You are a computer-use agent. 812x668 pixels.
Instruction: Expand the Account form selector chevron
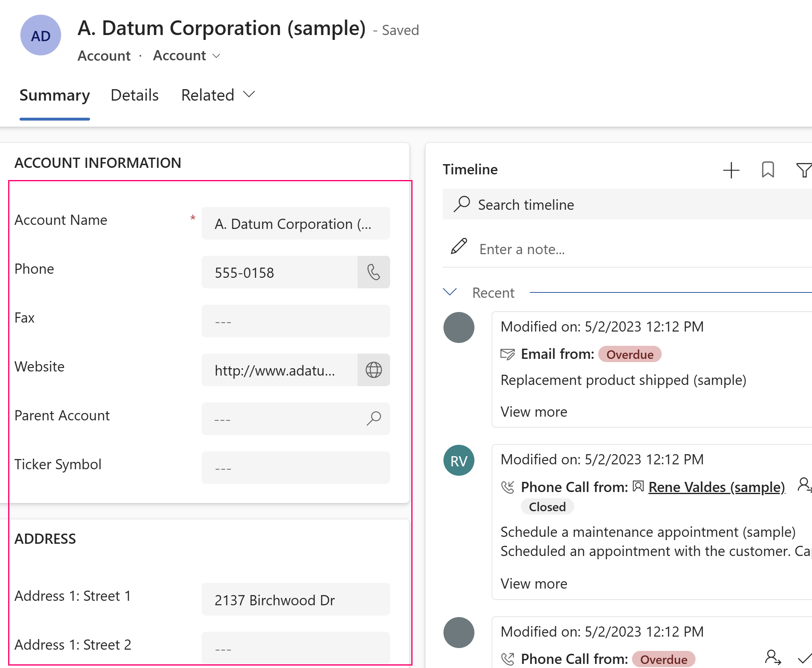(216, 56)
